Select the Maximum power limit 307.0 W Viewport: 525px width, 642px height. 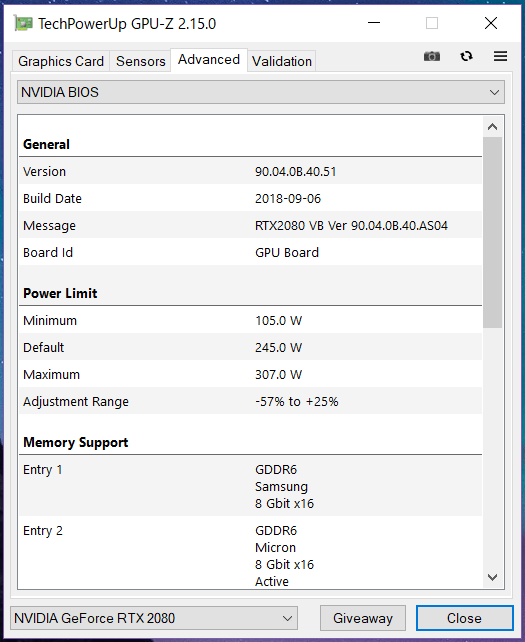[278, 375]
